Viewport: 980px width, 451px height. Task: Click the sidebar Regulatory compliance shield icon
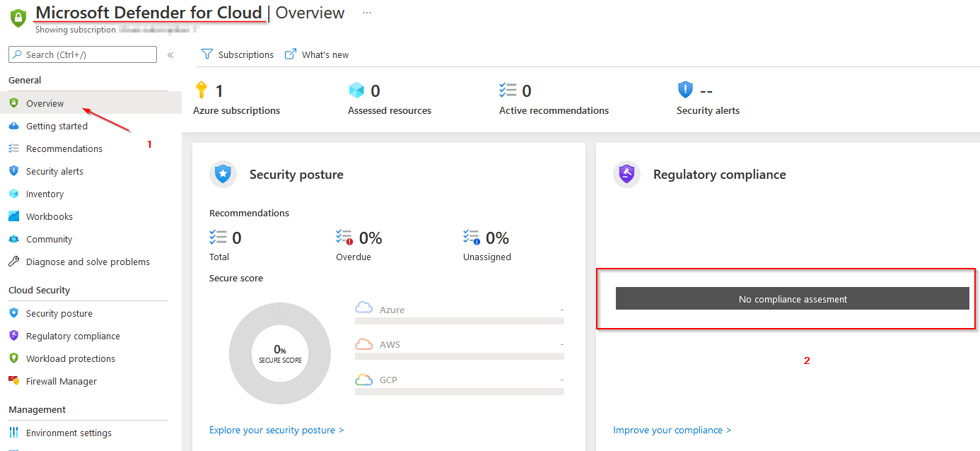click(13, 336)
